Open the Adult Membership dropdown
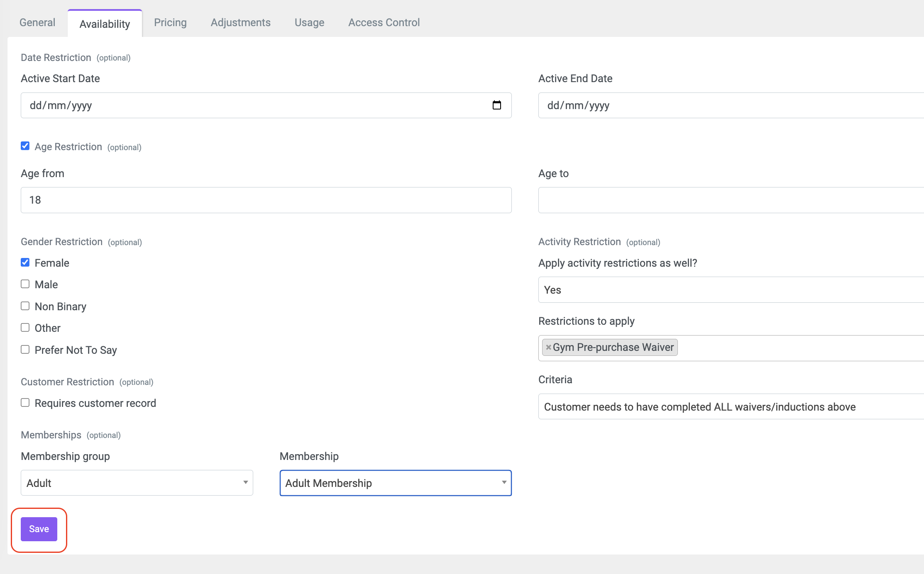This screenshot has height=574, width=924. (x=396, y=483)
